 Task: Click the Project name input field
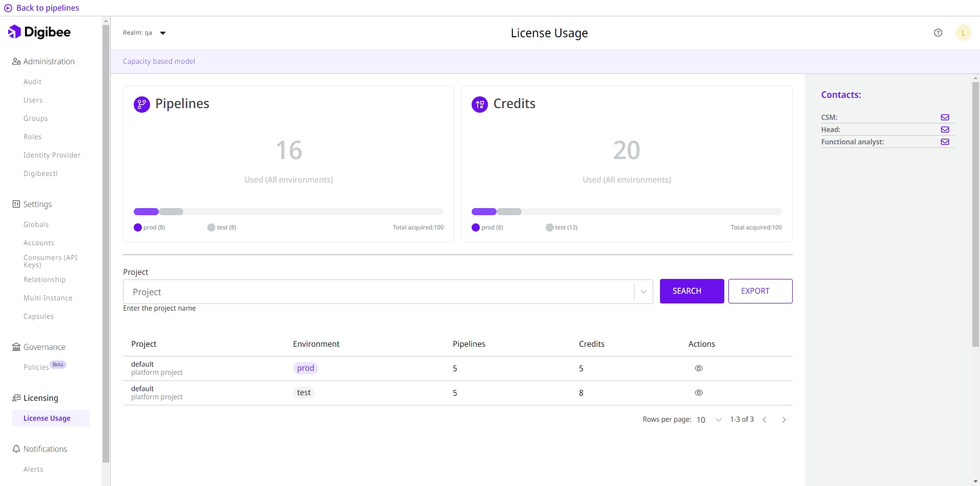(378, 292)
